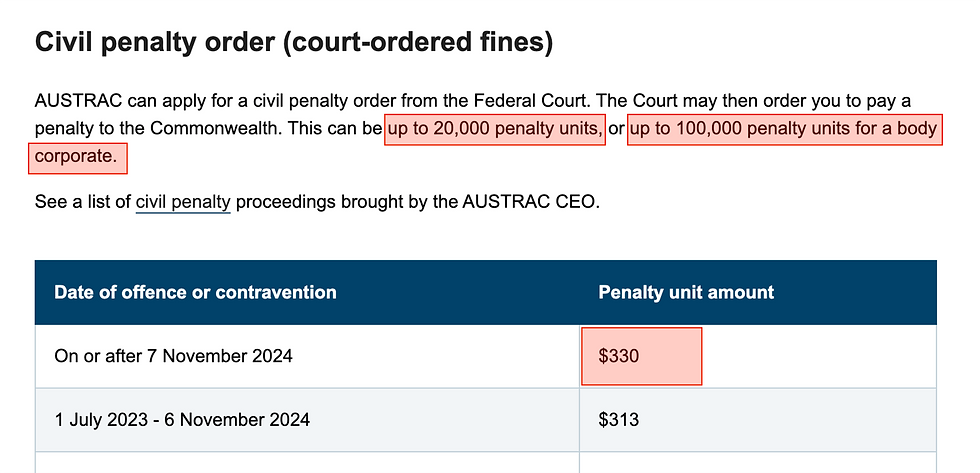Click highlighted text 'up to 20,000 penalty units'
The image size is (980, 473).
click(x=495, y=129)
